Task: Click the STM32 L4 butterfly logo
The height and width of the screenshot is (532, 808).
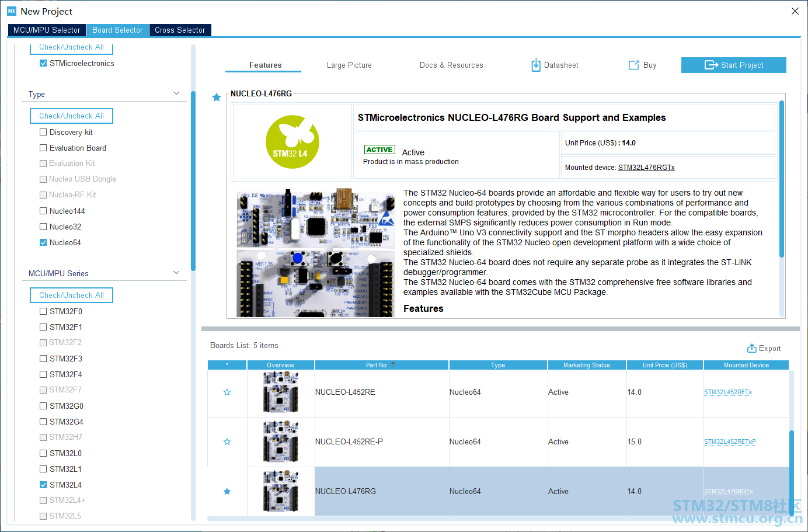Action: click(x=292, y=142)
